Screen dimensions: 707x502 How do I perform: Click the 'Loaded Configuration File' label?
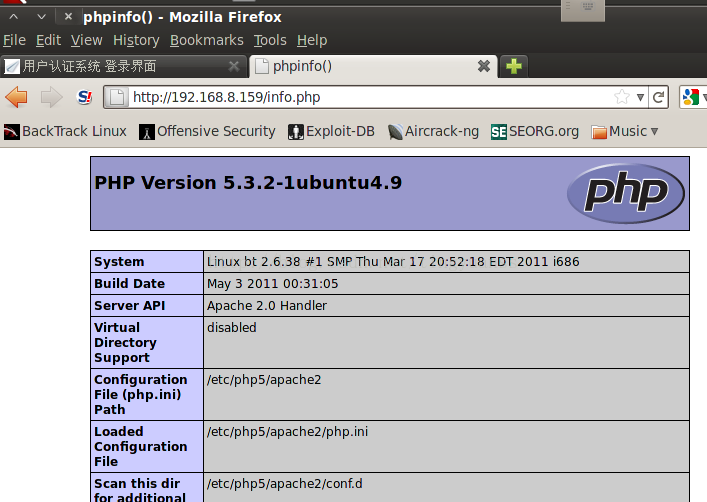pos(141,447)
